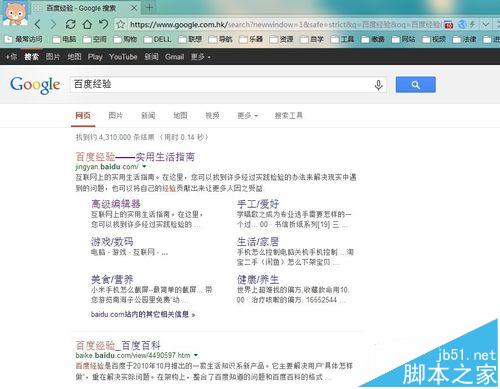Open the 法律 bookmark folder

point(465,39)
